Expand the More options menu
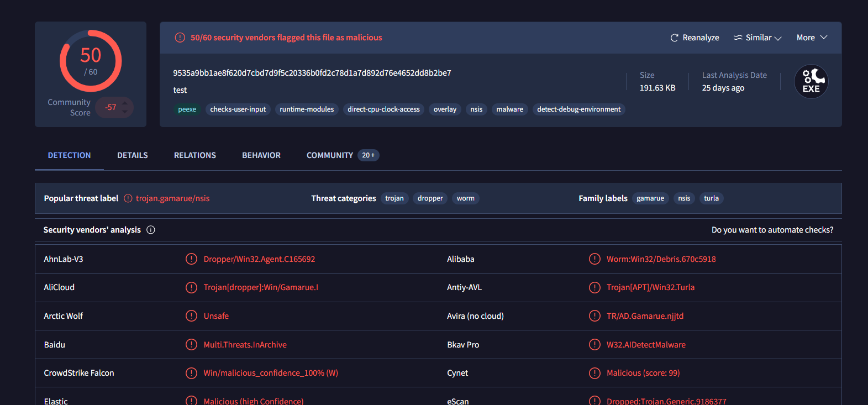 [x=812, y=38]
